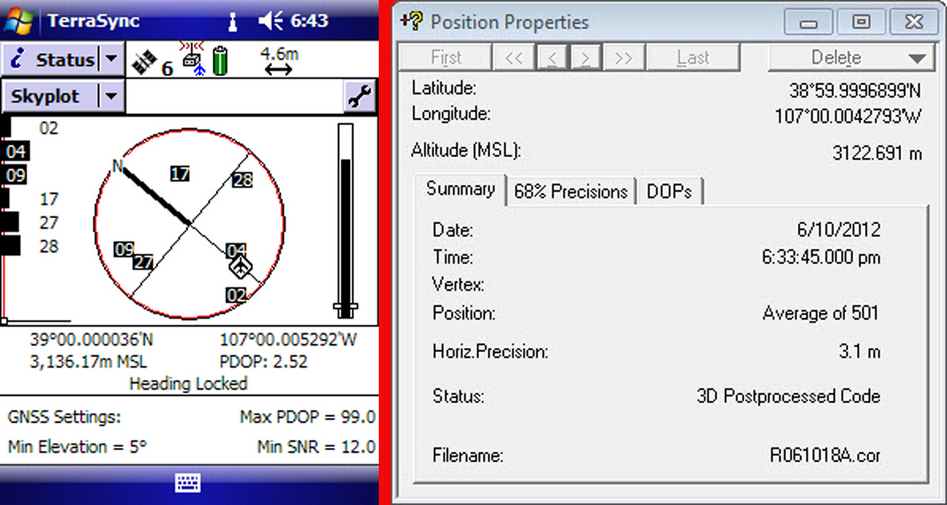The image size is (947, 505).
Task: Click the Last position button
Action: 693,58
